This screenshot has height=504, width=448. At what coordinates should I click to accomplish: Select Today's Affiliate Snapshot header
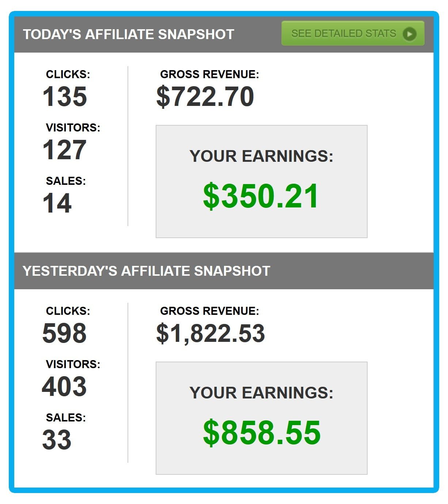pyautogui.click(x=128, y=34)
